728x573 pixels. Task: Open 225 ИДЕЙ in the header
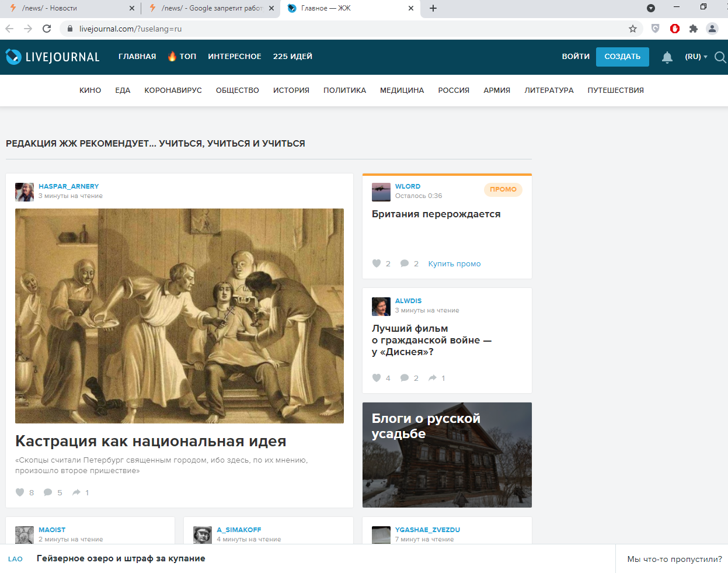(292, 57)
